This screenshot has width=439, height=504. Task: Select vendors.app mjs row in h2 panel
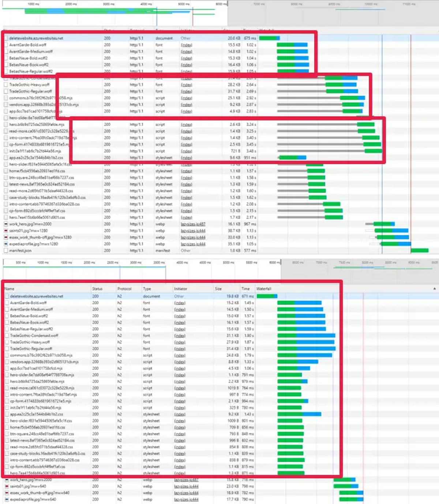click(44, 362)
